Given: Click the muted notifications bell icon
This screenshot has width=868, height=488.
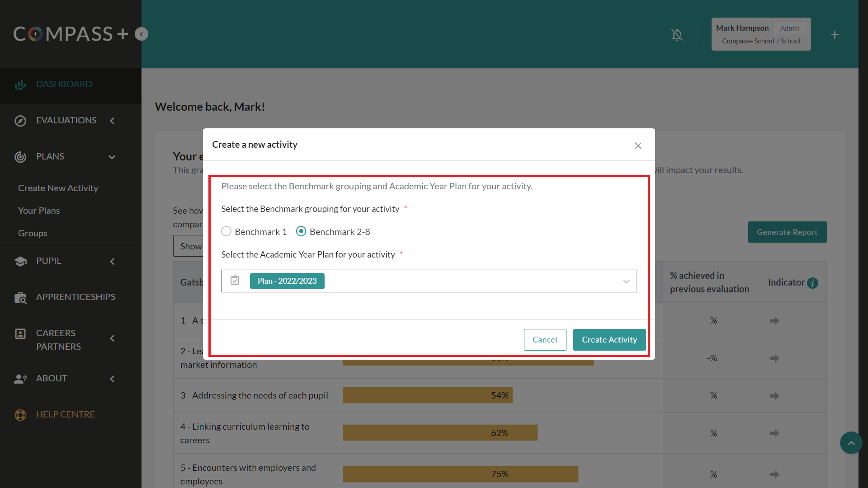Looking at the screenshot, I should point(677,35).
